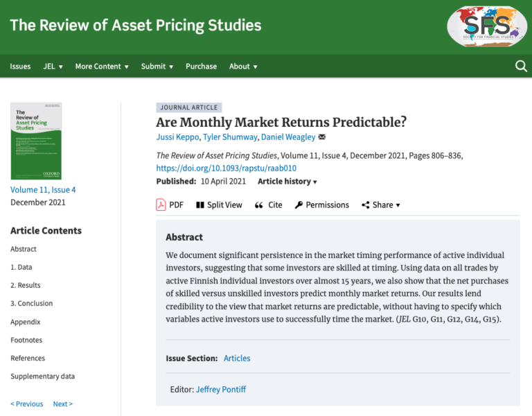
Task: Open the Issues menu item
Action: (20, 67)
